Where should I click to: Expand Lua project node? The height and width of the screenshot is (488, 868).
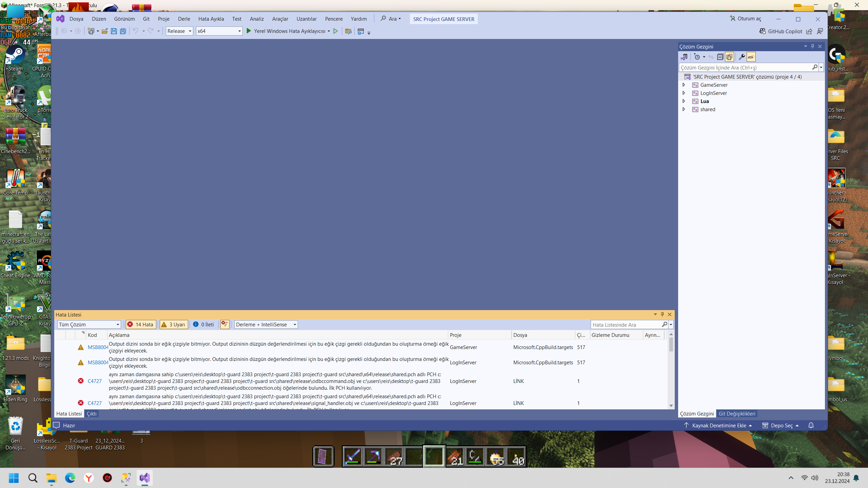tap(684, 101)
